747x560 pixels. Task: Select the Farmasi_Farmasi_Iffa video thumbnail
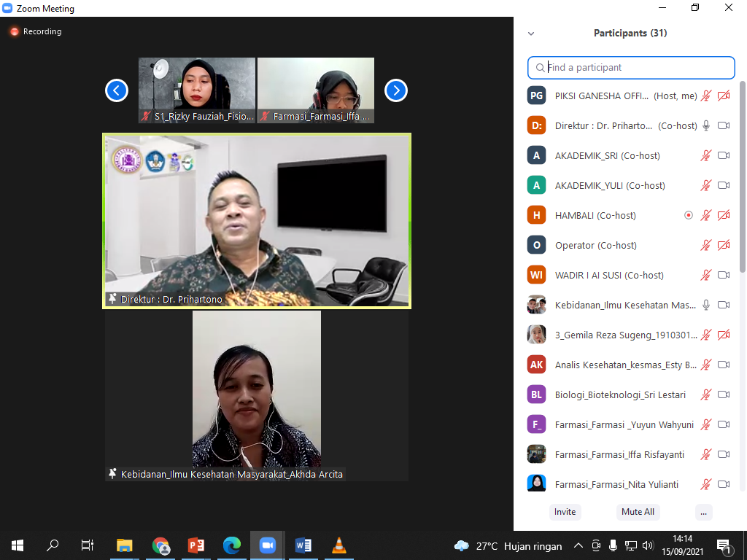[x=316, y=90]
